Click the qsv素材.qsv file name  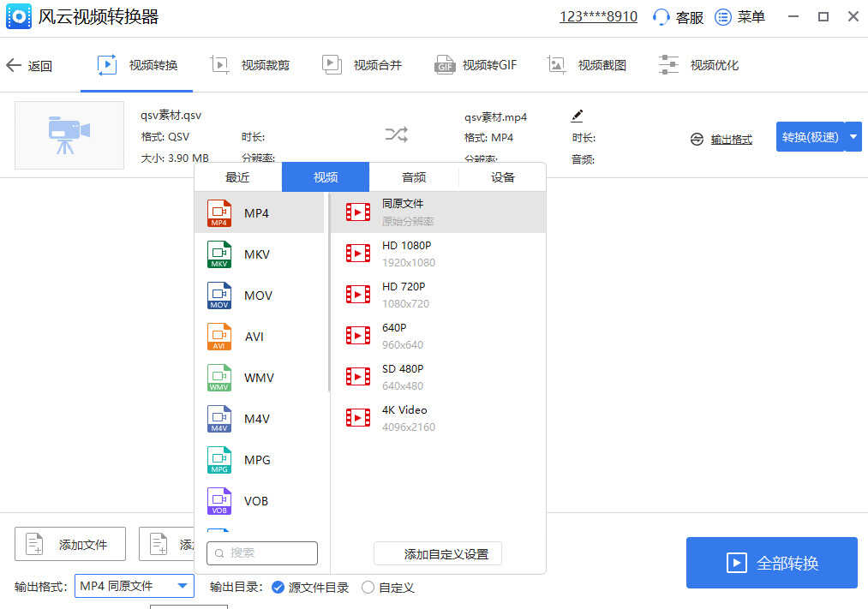[171, 115]
